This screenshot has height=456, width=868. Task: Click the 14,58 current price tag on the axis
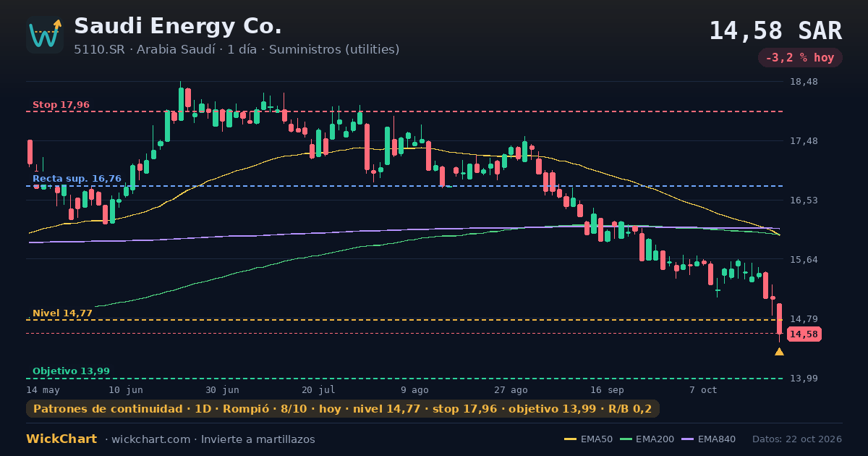tap(804, 334)
